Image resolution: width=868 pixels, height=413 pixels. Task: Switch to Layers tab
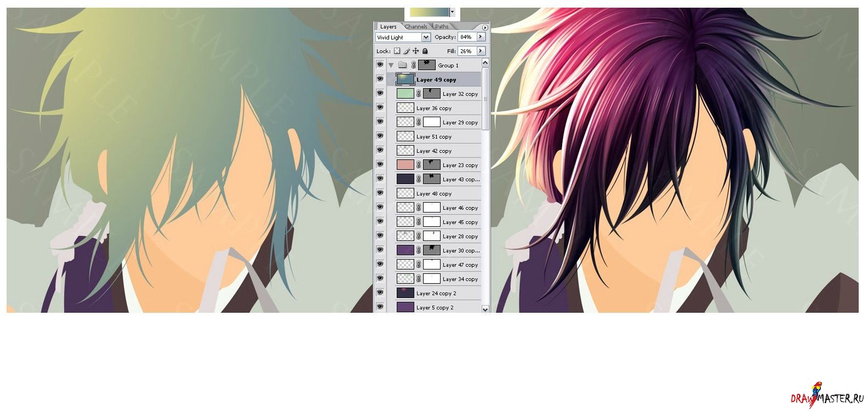[389, 26]
